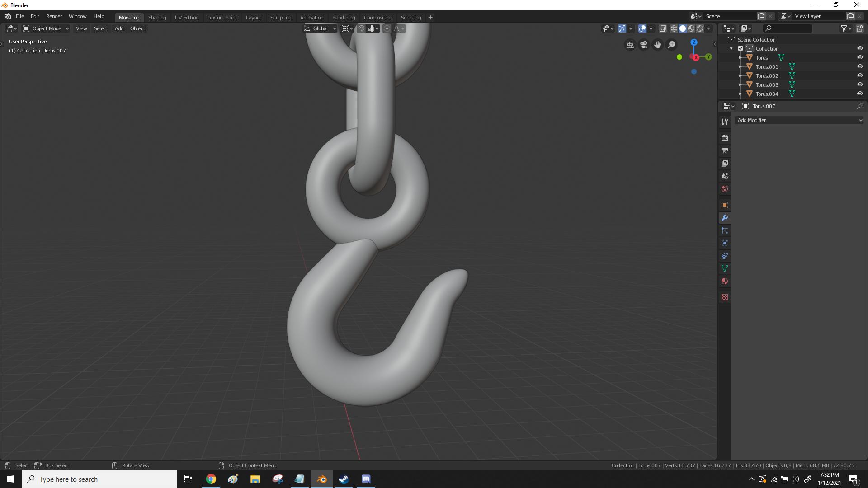Viewport: 868px width, 488px height.
Task: Open the Global transform orientation dropdown
Action: coord(320,28)
